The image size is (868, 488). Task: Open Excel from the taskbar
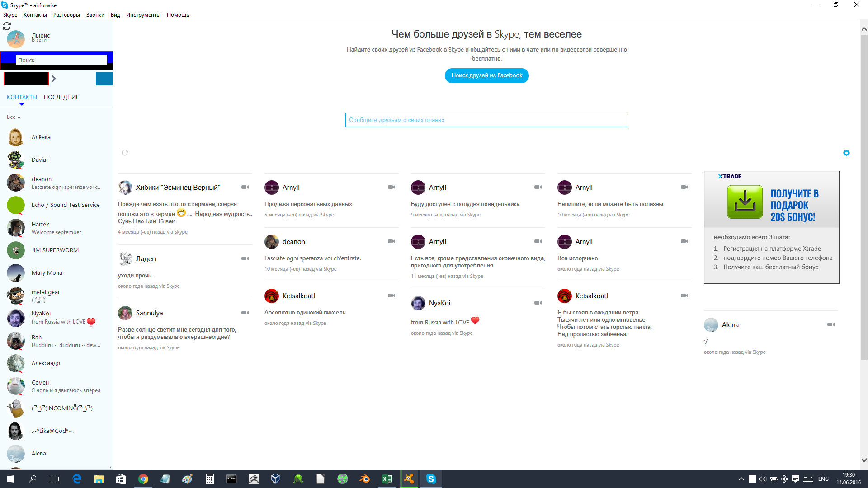coord(387,479)
